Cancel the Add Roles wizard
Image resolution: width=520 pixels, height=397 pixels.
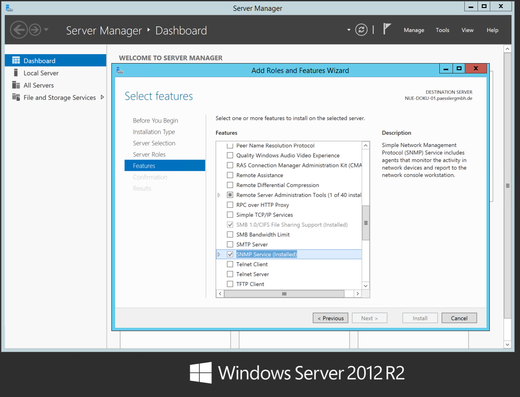click(x=459, y=318)
